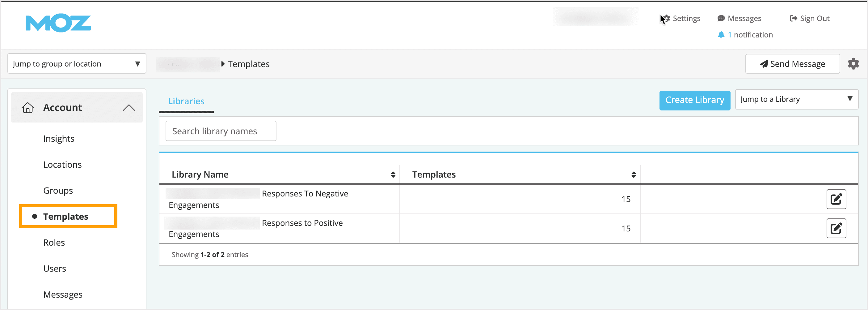Screen dimensions: 868x310
Task: Click the gear icon beside Send Message
Action: coord(853,63)
